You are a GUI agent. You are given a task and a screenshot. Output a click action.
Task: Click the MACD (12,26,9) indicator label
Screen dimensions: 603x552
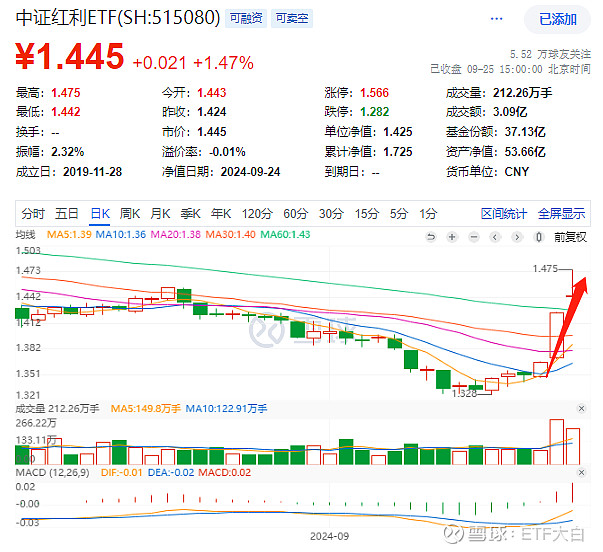point(52,472)
